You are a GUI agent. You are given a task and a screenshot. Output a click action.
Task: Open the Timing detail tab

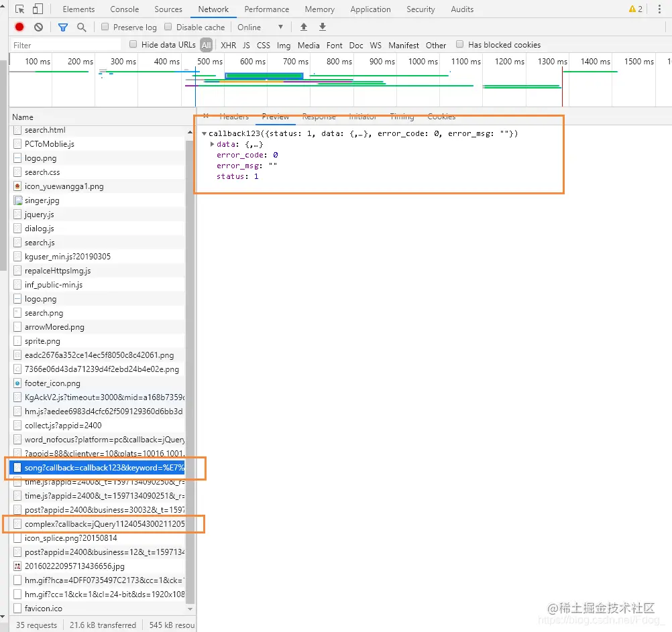[x=402, y=116]
